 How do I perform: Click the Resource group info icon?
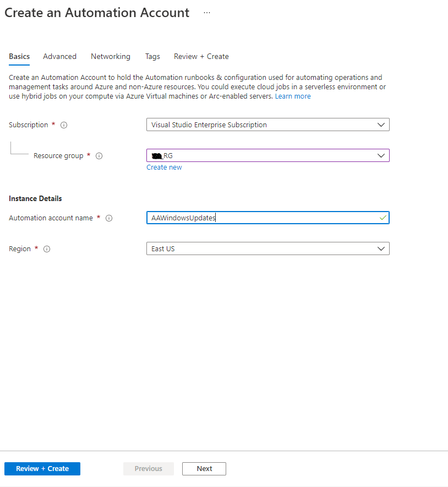[99, 156]
